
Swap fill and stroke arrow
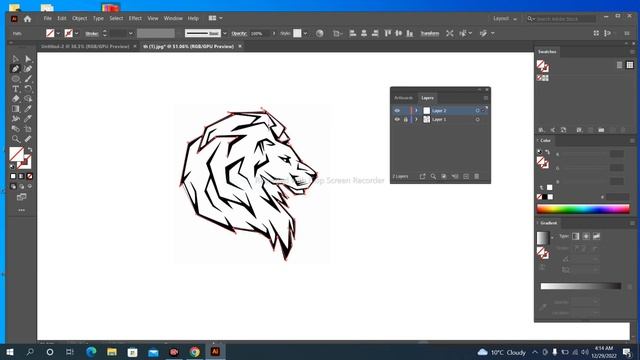(30, 150)
